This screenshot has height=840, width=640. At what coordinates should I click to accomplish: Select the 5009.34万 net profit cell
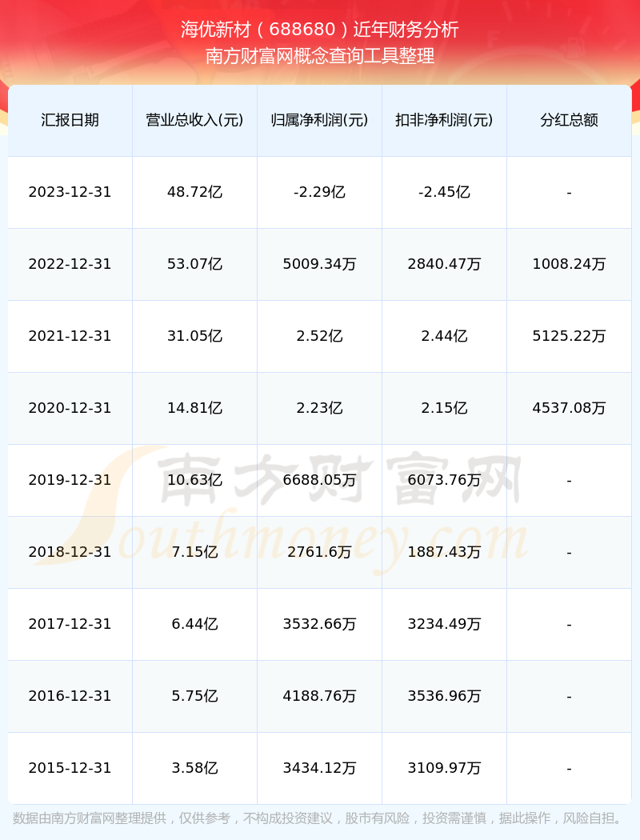[320, 264]
